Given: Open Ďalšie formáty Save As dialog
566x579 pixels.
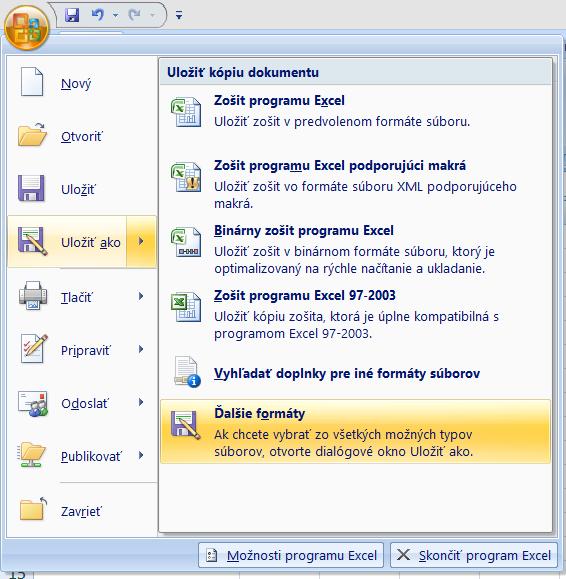Looking at the screenshot, I should click(355, 431).
